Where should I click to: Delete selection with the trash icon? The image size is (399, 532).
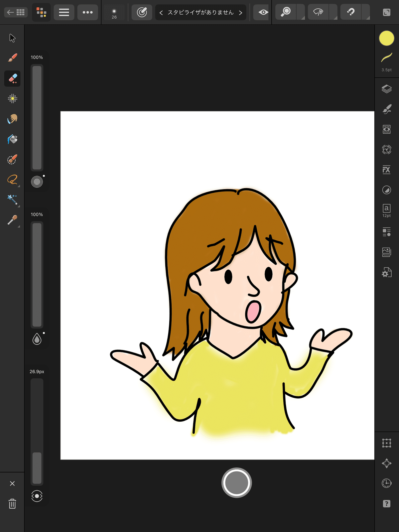12,504
